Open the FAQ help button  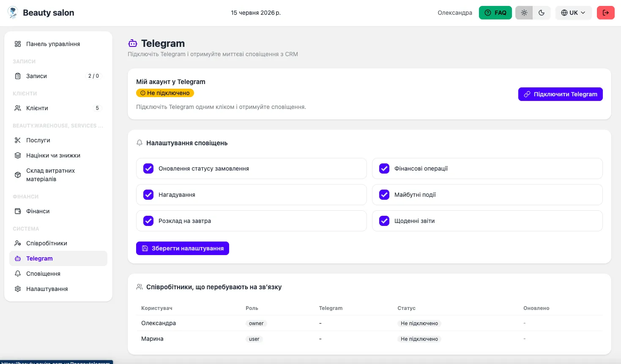(x=495, y=13)
